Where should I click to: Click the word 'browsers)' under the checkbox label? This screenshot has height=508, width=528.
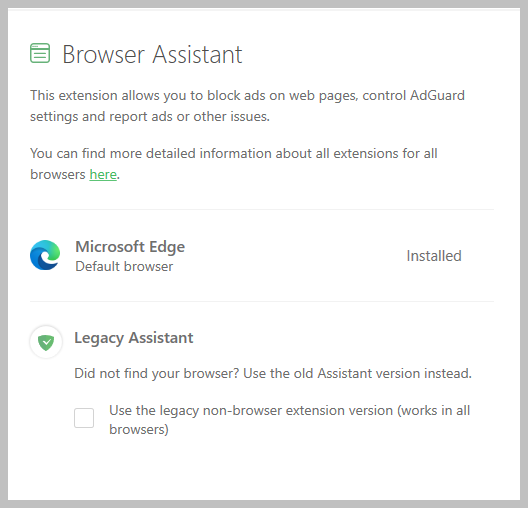point(139,430)
